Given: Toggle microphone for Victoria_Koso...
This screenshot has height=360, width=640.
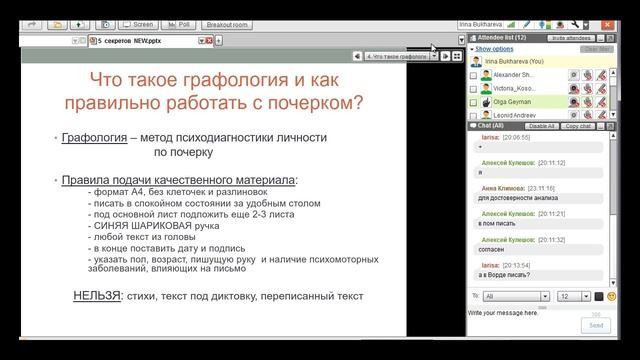Looking at the screenshot, I should pos(587,89).
